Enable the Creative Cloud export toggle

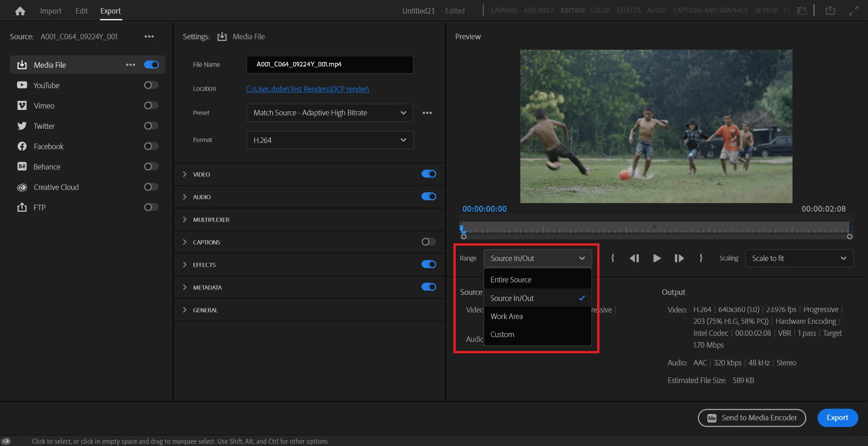(x=151, y=187)
